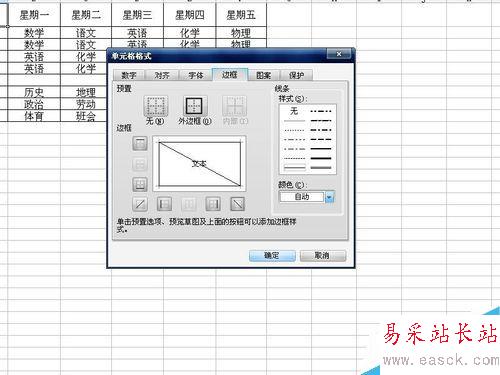Viewport: 500px width, 375px height.
Task: Choose the medium solid line style
Action: (x=321, y=149)
